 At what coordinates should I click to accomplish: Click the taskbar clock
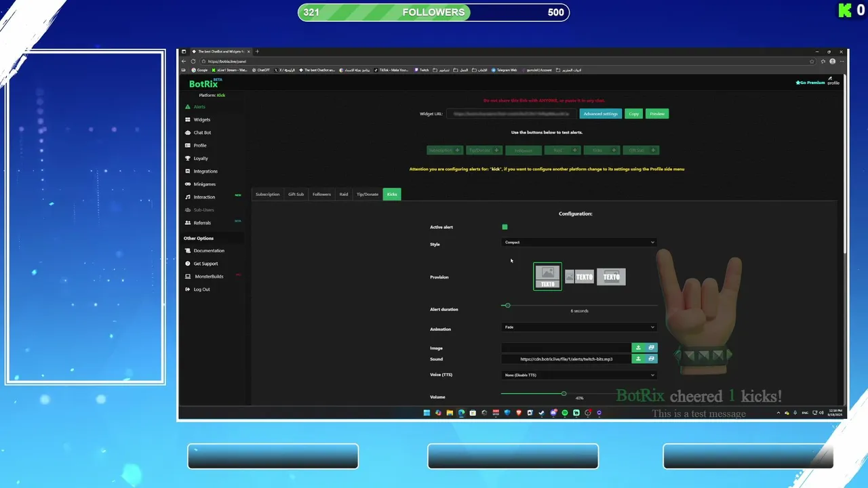[835, 413]
